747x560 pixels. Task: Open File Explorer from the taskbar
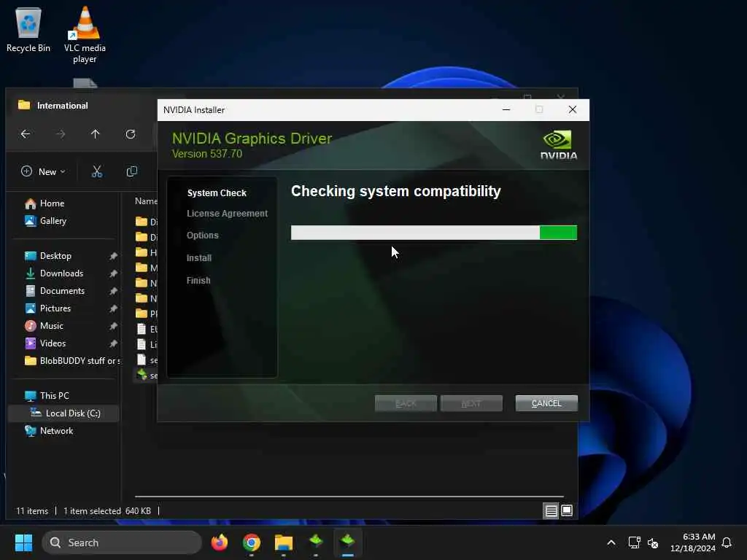coord(284,542)
